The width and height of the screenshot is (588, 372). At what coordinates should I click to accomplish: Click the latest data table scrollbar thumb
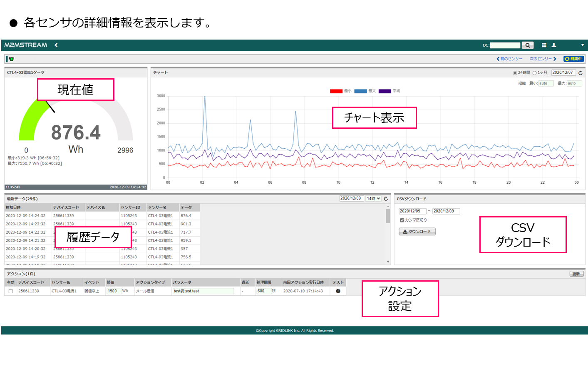coord(388,216)
